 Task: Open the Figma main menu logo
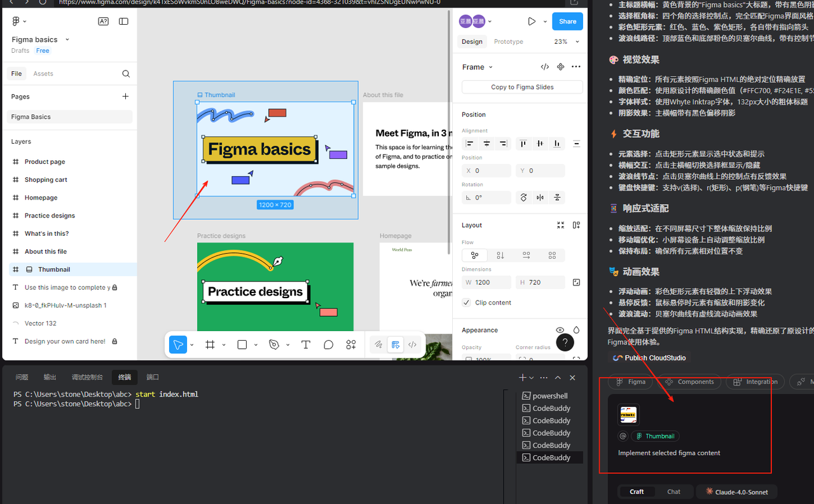16,22
